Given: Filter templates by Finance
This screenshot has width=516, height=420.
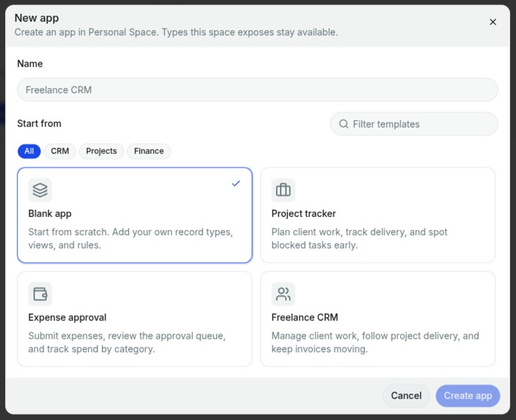Looking at the screenshot, I should point(149,151).
